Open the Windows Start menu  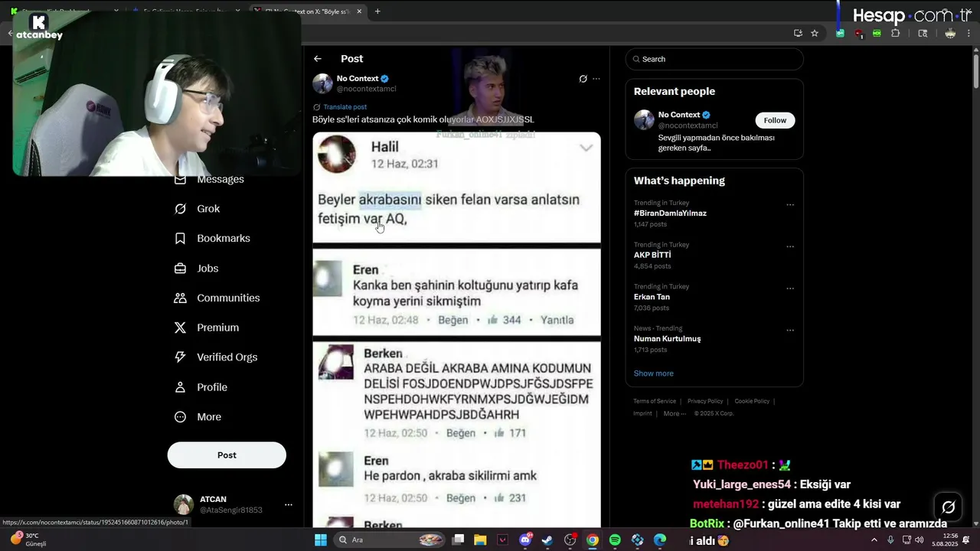pyautogui.click(x=321, y=540)
